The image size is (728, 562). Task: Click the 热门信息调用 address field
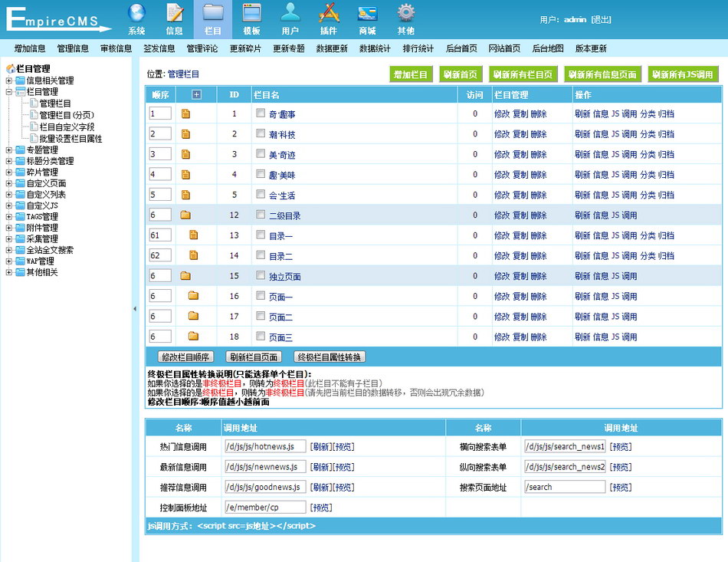[265, 446]
